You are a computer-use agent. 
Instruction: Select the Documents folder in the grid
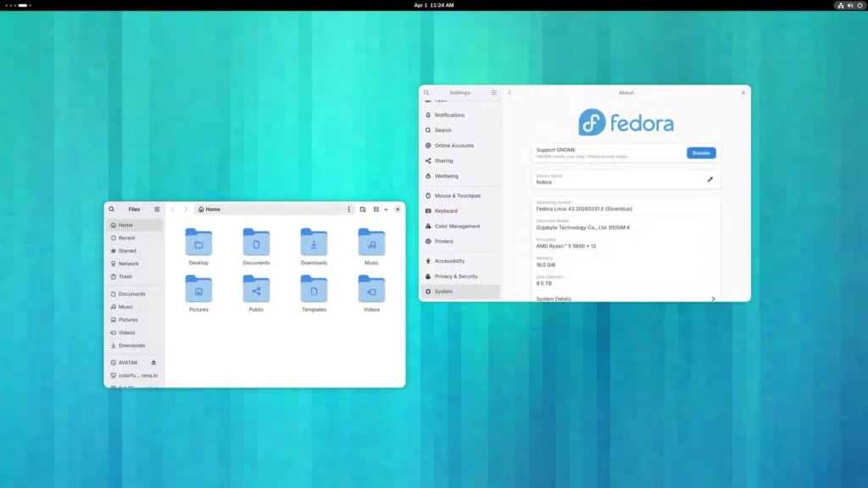[x=256, y=247]
